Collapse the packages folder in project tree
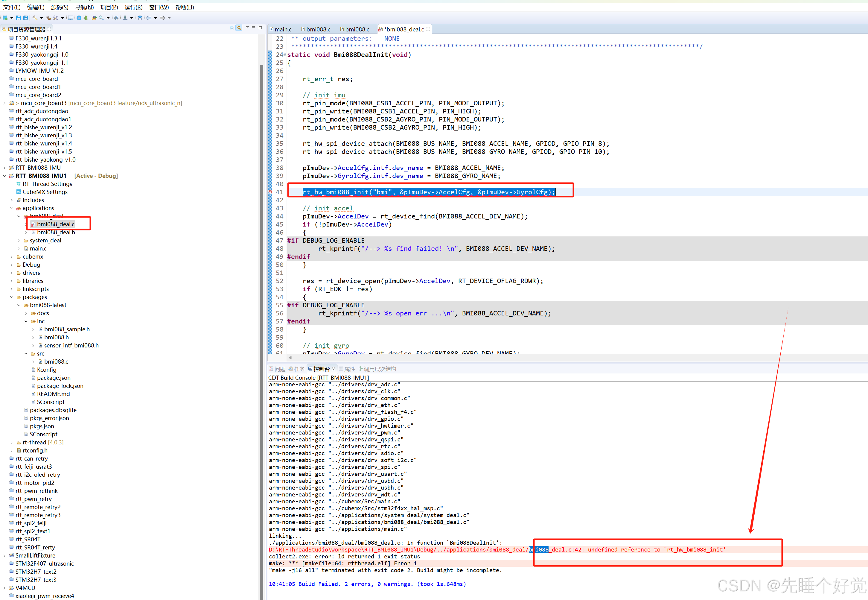This screenshot has width=868, height=600. click(12, 297)
